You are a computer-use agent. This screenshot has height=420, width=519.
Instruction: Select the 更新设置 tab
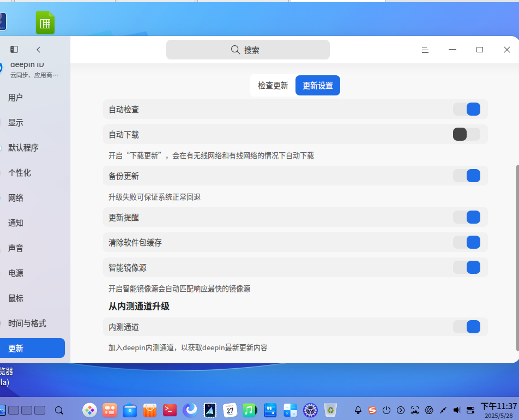coord(318,86)
